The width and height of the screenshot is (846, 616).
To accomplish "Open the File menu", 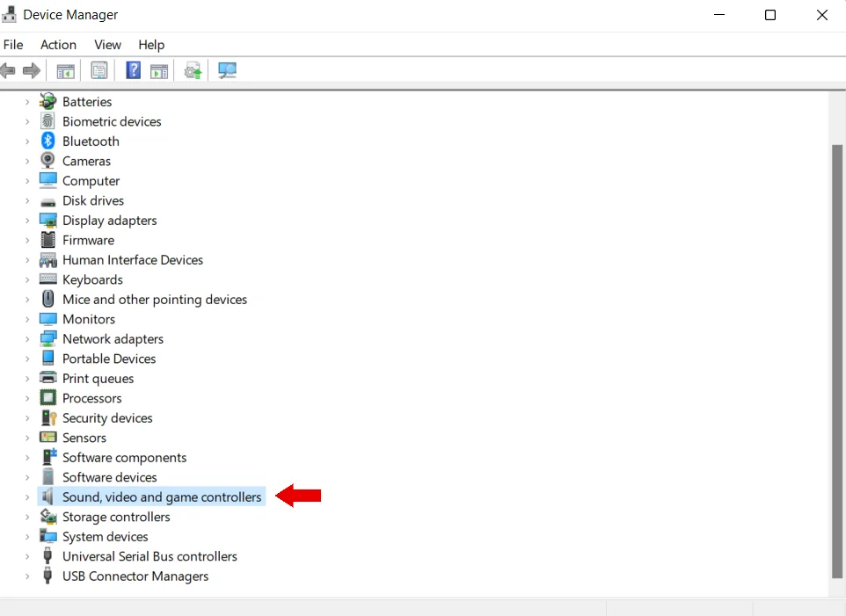I will [x=13, y=45].
